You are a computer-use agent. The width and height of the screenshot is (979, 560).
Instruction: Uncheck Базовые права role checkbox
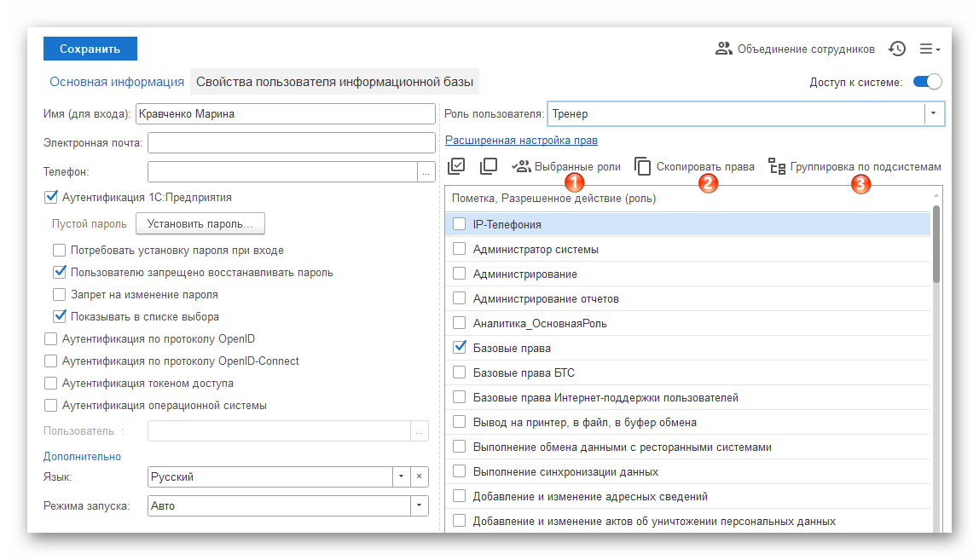[460, 348]
